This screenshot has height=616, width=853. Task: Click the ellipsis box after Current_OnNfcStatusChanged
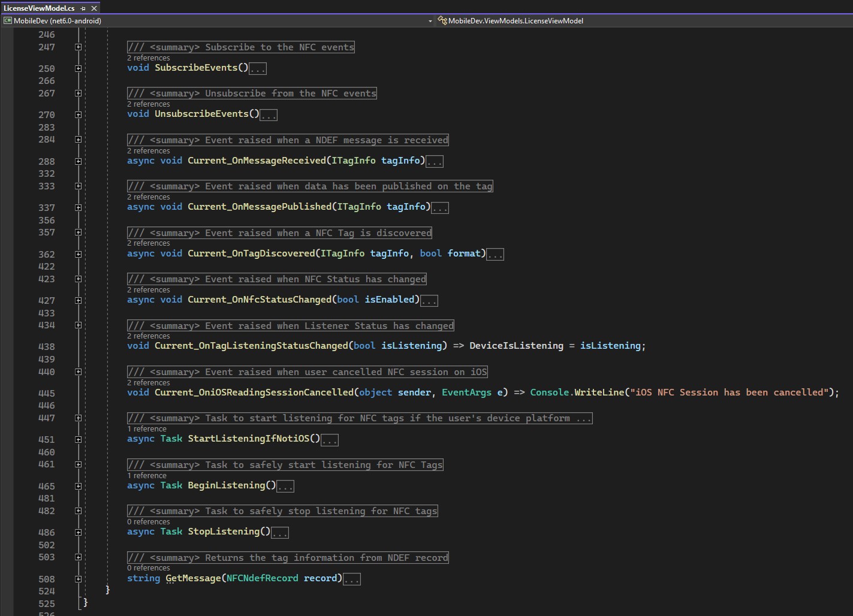tap(429, 300)
